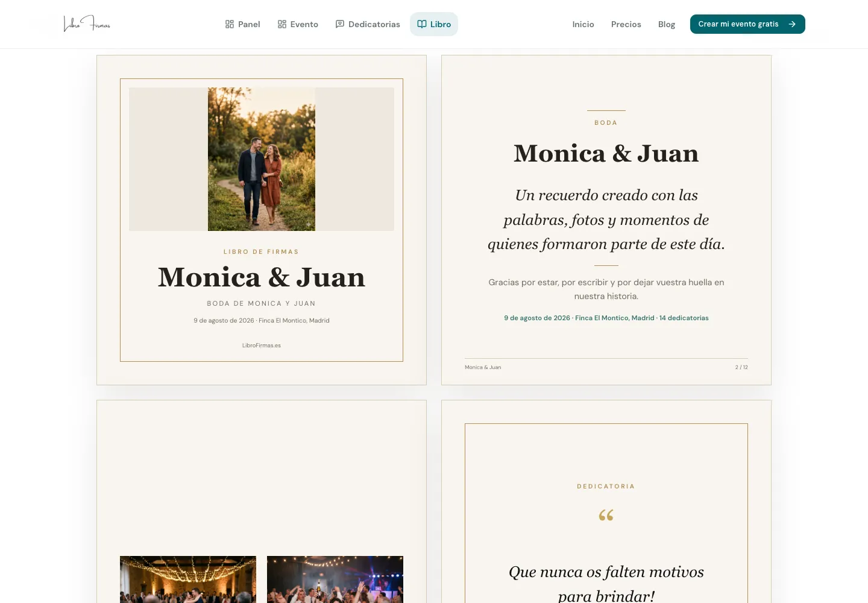868x603 pixels.
Task: Click the LIBRO DE FIRMAS label
Action: click(x=261, y=252)
